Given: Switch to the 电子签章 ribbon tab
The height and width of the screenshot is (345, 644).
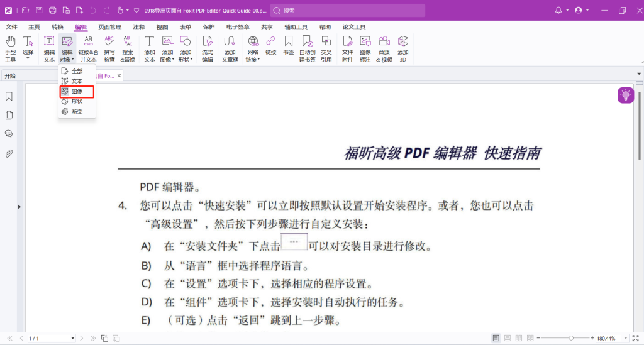Looking at the screenshot, I should coord(238,26).
